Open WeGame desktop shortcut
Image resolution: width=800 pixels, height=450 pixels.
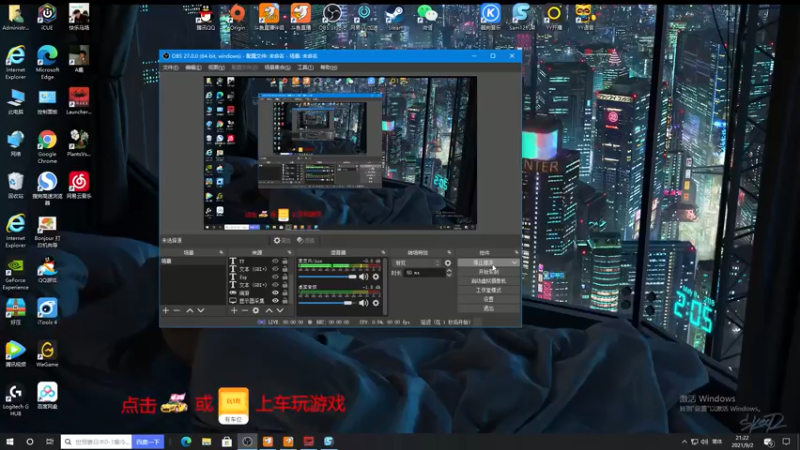pyautogui.click(x=47, y=354)
